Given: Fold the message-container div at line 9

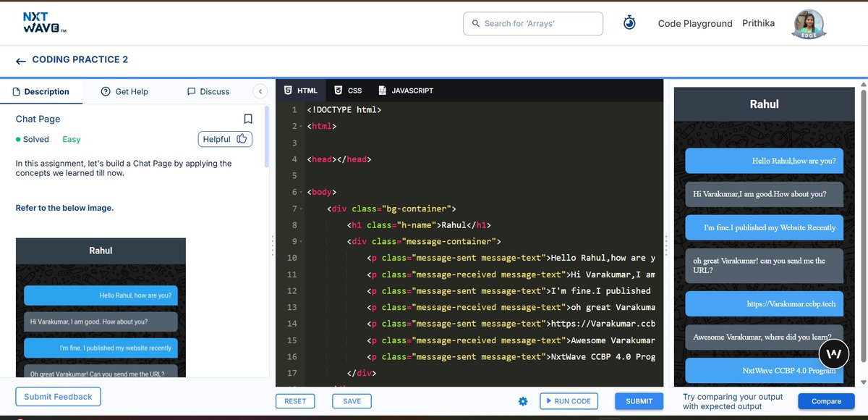Looking at the screenshot, I should click(301, 242).
